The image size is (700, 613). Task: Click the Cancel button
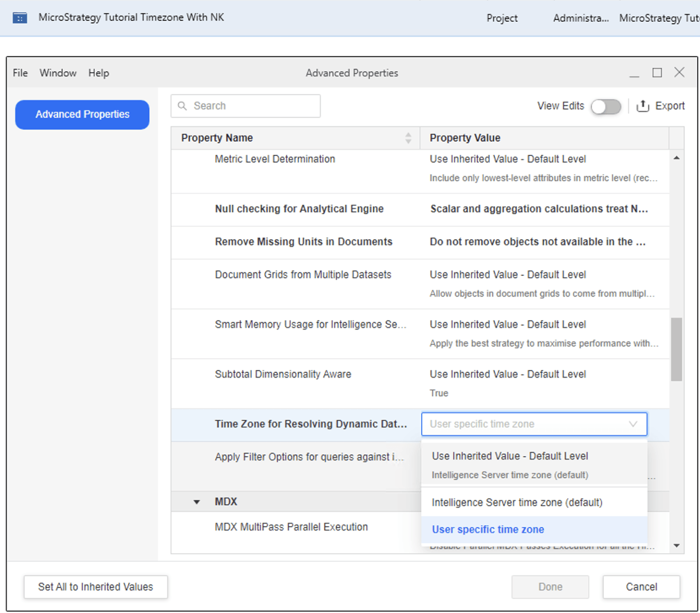(x=641, y=587)
